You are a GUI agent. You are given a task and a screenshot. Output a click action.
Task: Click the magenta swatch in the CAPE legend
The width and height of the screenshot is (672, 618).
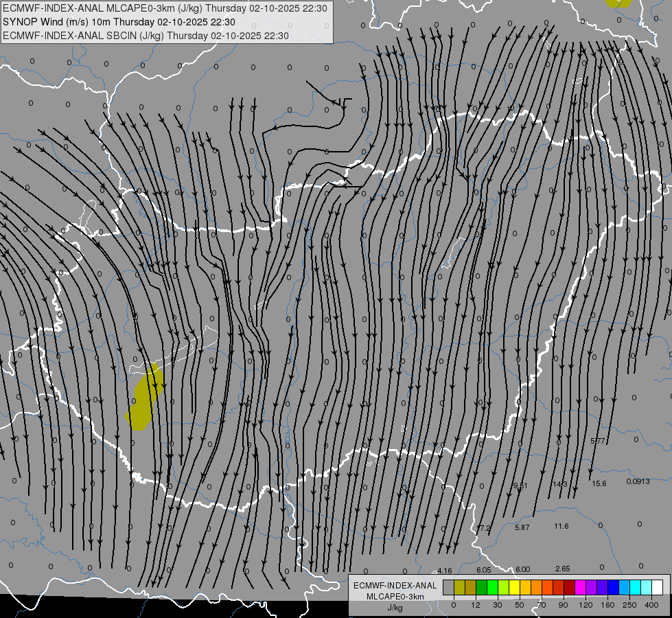580,587
